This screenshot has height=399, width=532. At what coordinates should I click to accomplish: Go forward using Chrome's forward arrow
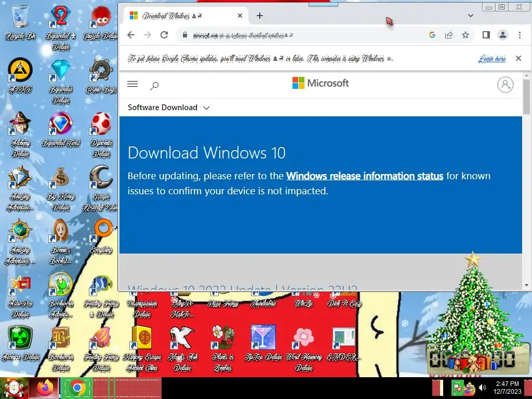147,35
